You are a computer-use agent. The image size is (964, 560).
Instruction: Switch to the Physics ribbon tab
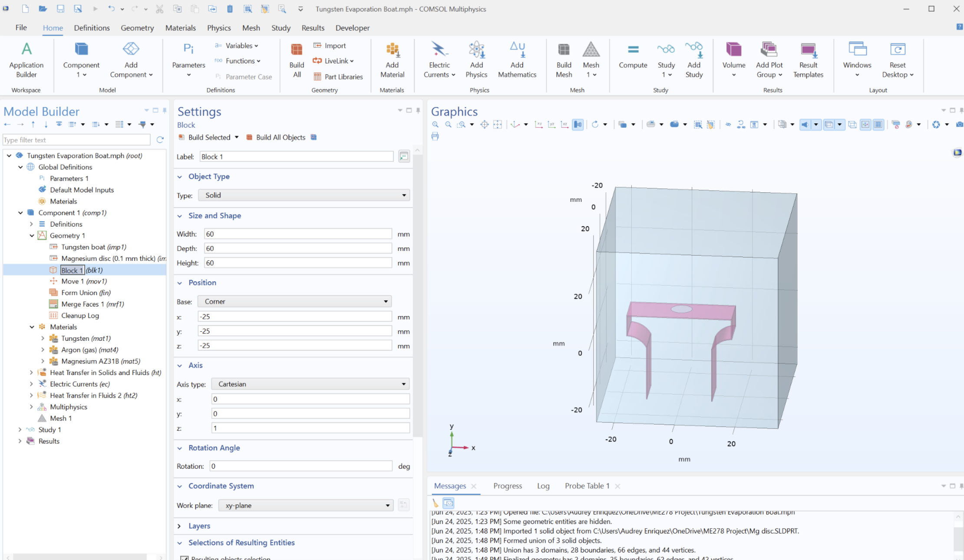(219, 28)
